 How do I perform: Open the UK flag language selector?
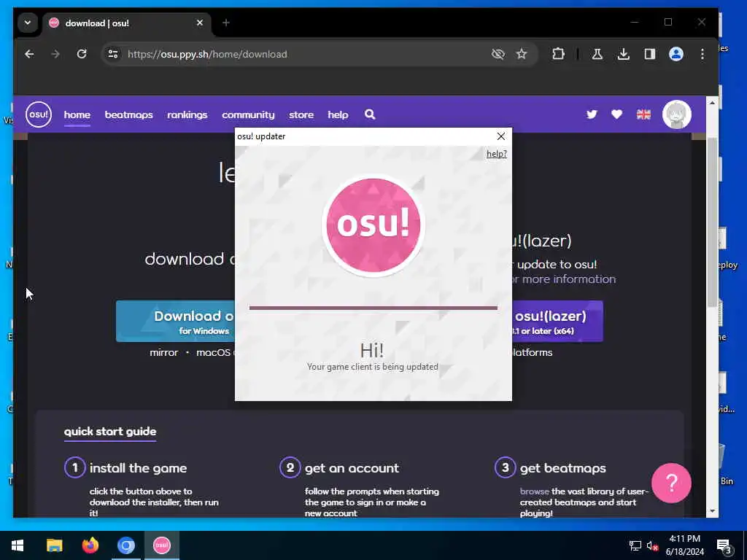click(x=643, y=114)
